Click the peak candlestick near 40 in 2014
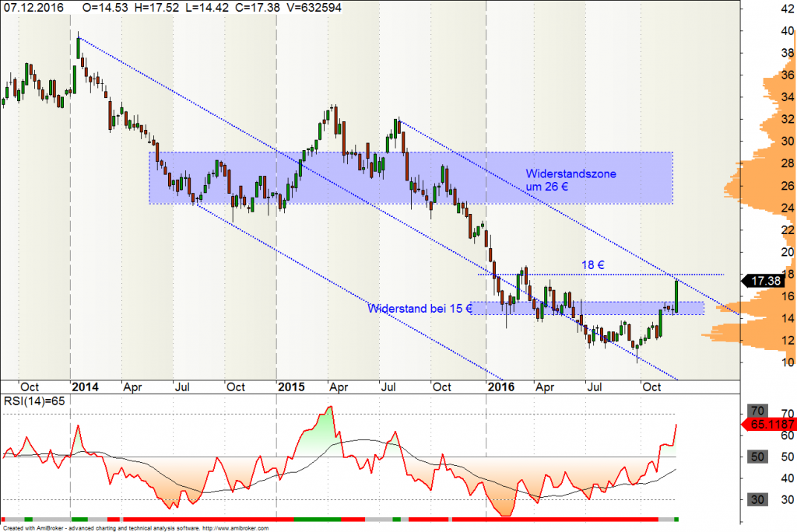This screenshot has height=532, width=797. click(79, 48)
